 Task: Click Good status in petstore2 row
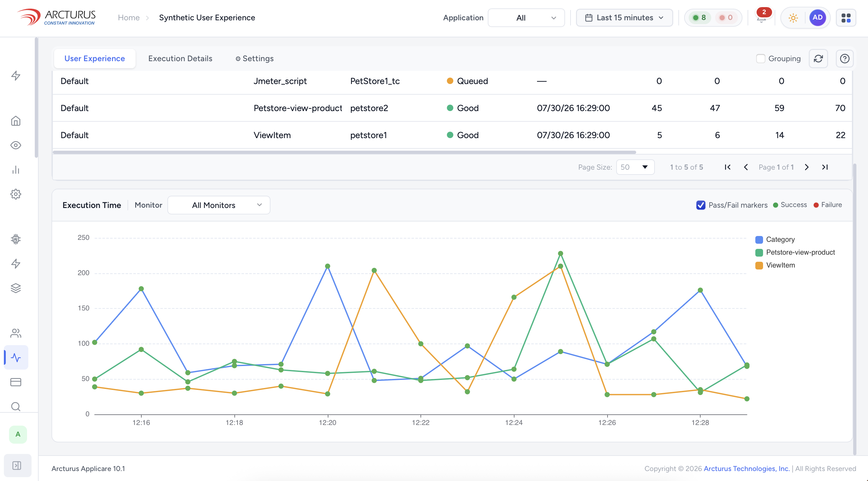(463, 108)
